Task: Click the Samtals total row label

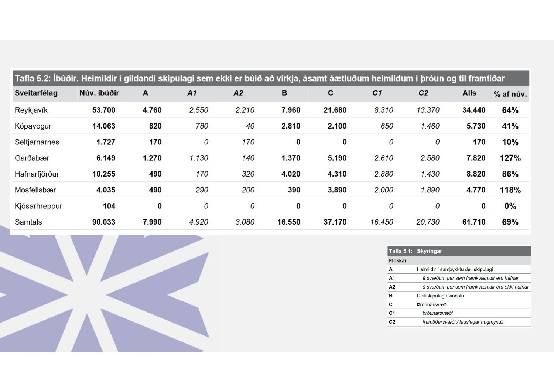Action: coord(28,222)
